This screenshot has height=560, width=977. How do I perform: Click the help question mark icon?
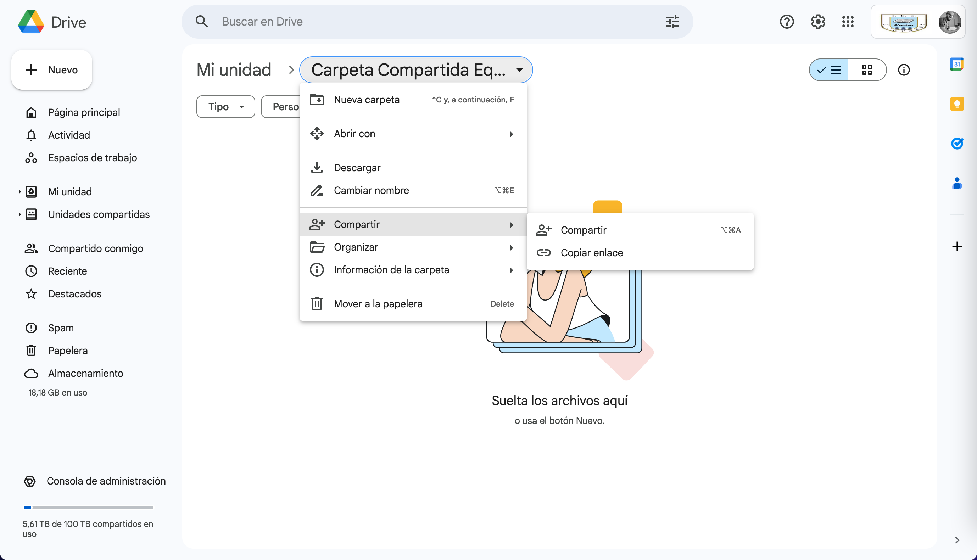[787, 22]
